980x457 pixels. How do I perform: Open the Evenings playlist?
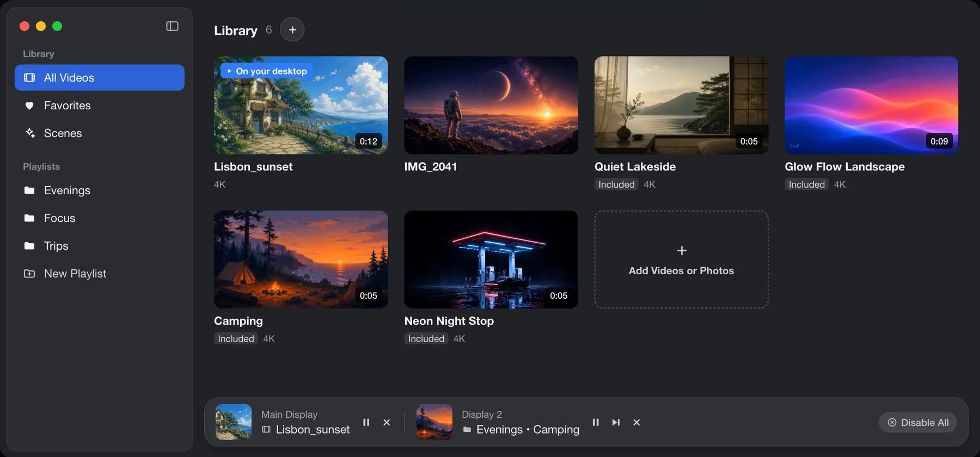(x=100, y=190)
